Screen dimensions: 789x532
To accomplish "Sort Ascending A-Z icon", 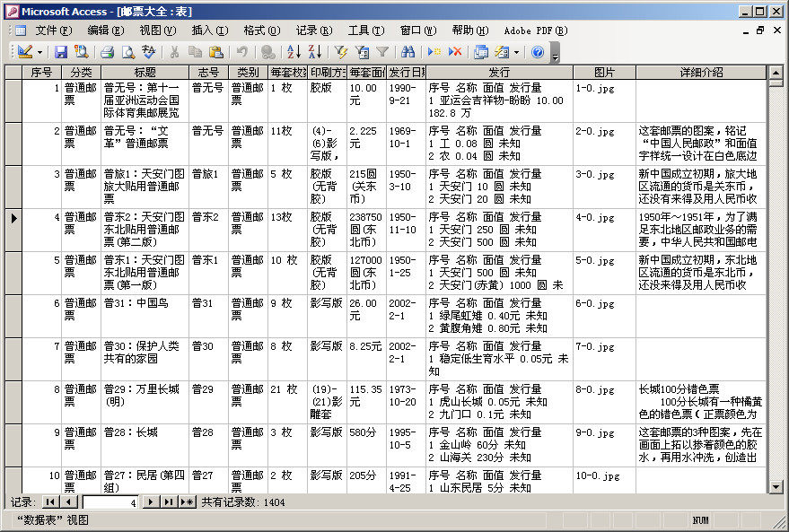I will click(294, 51).
